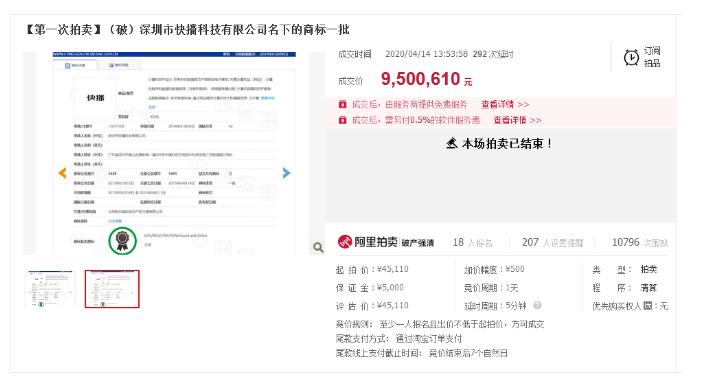
Task: Click the 尾款线上支付截止时间 line
Action: pyautogui.click(x=422, y=353)
